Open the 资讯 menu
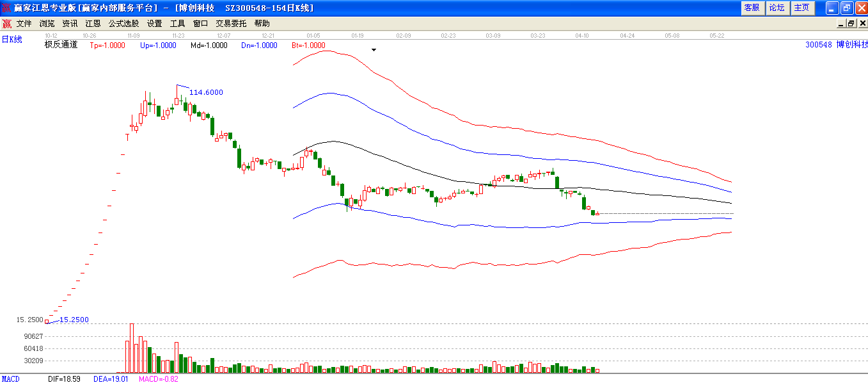 click(70, 24)
